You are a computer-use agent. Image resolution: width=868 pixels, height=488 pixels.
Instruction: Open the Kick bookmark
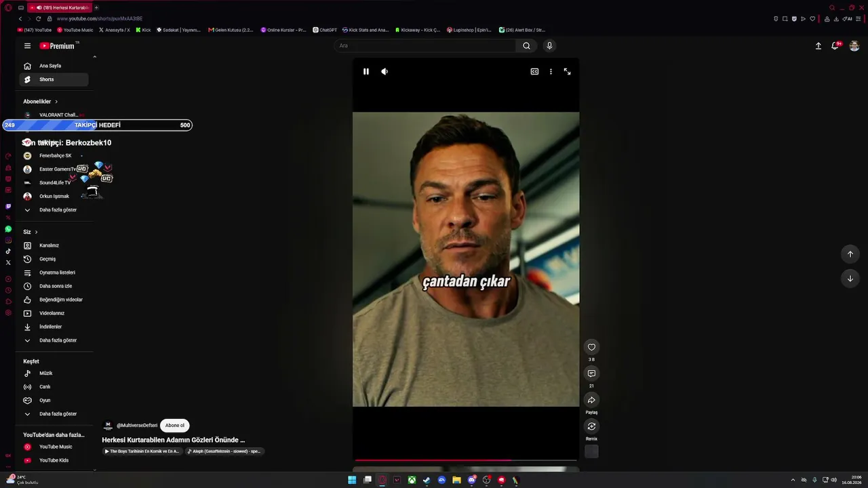(x=143, y=30)
